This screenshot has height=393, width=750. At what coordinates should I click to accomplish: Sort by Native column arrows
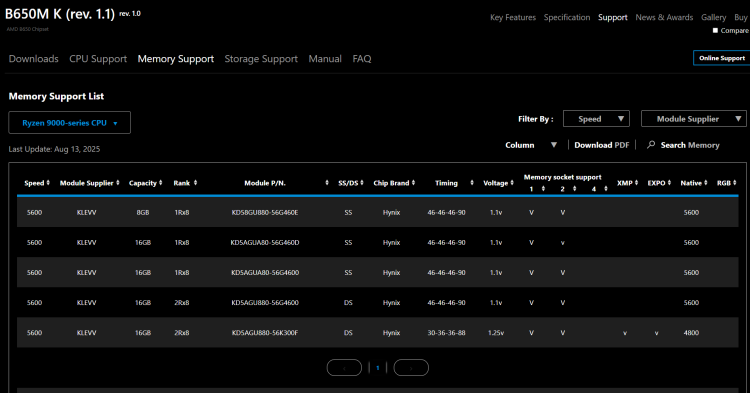tap(706, 183)
